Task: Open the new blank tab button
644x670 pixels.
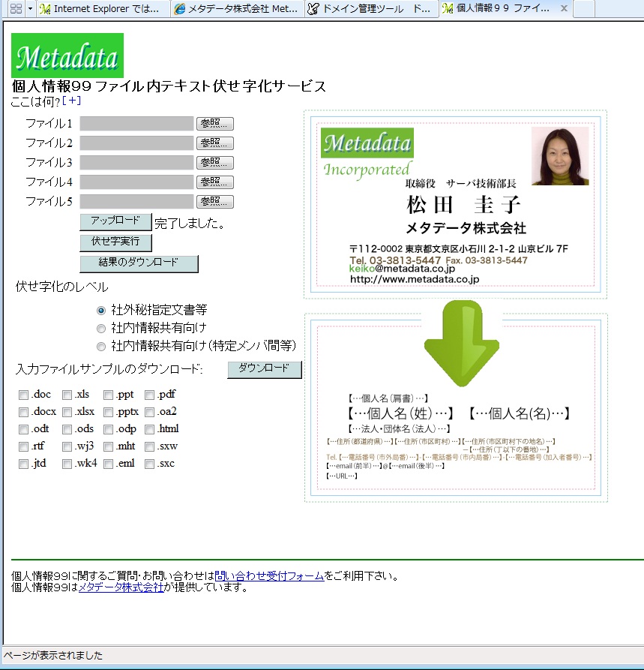Action: [583, 9]
